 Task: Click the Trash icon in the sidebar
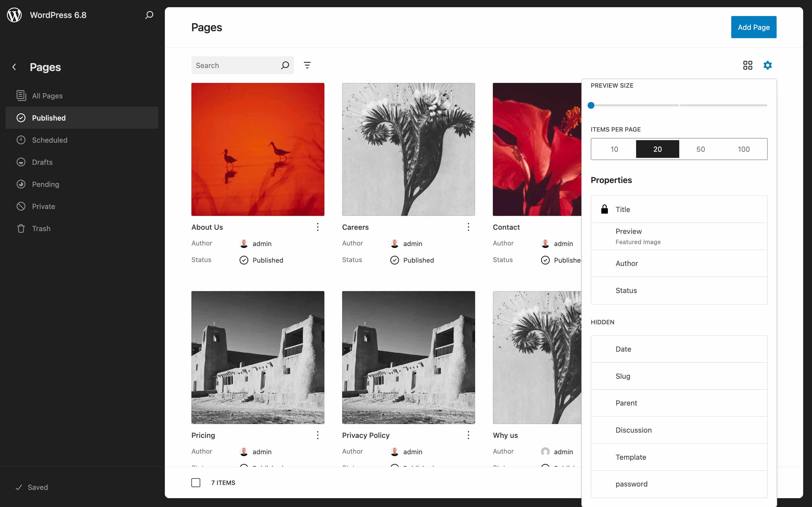pyautogui.click(x=21, y=228)
